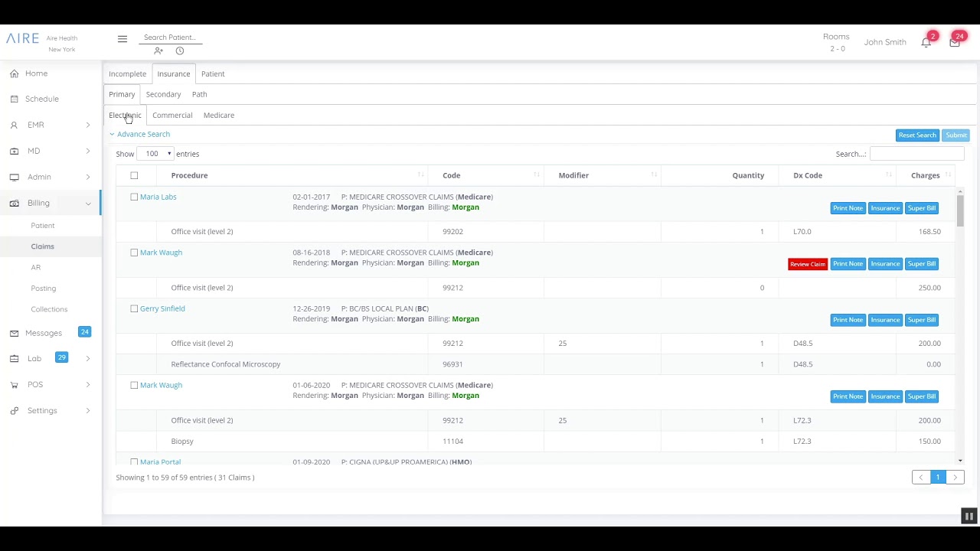Image resolution: width=980 pixels, height=551 pixels.
Task: Click the Lab icon in sidebar
Action: click(x=15, y=358)
